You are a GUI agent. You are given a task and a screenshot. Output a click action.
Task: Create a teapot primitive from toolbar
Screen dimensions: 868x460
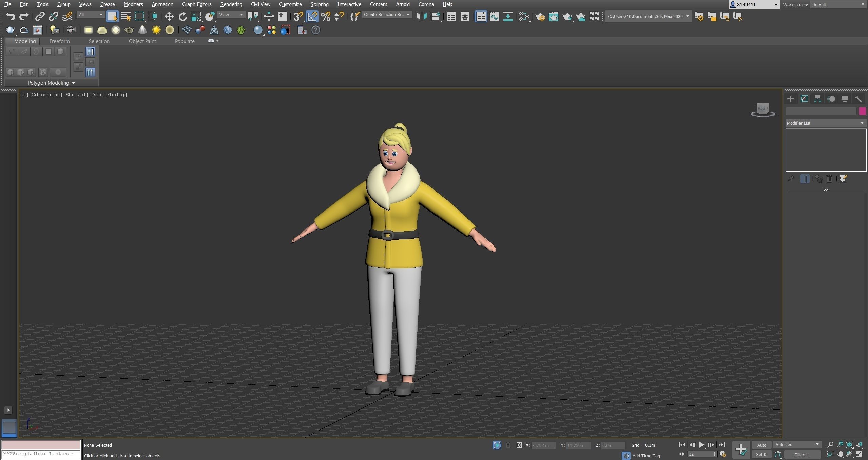tap(129, 30)
